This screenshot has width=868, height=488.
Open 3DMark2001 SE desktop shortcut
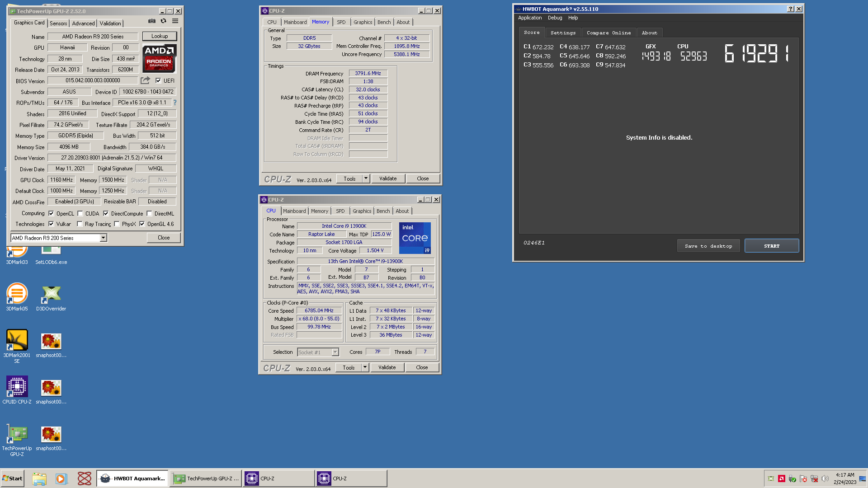coord(17,346)
